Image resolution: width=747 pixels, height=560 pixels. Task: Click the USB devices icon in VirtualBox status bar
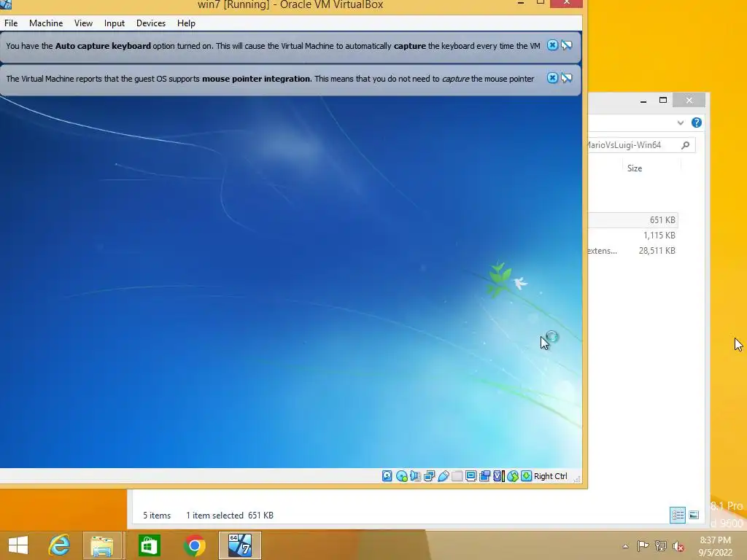(x=443, y=475)
